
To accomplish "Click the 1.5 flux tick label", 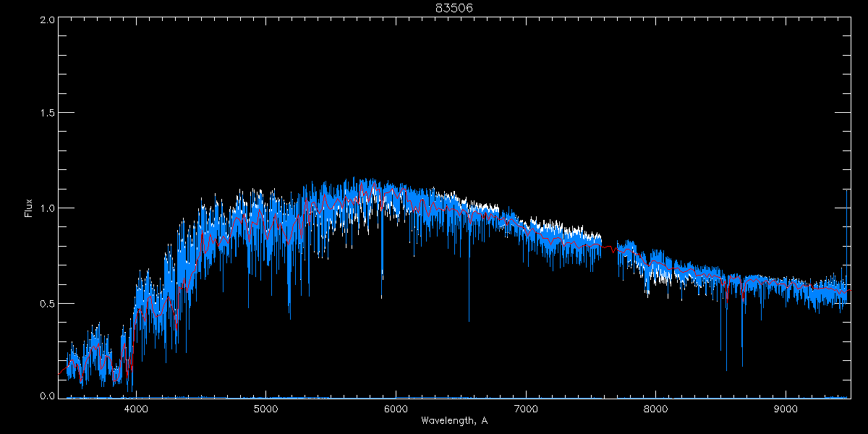I will click(x=45, y=114).
